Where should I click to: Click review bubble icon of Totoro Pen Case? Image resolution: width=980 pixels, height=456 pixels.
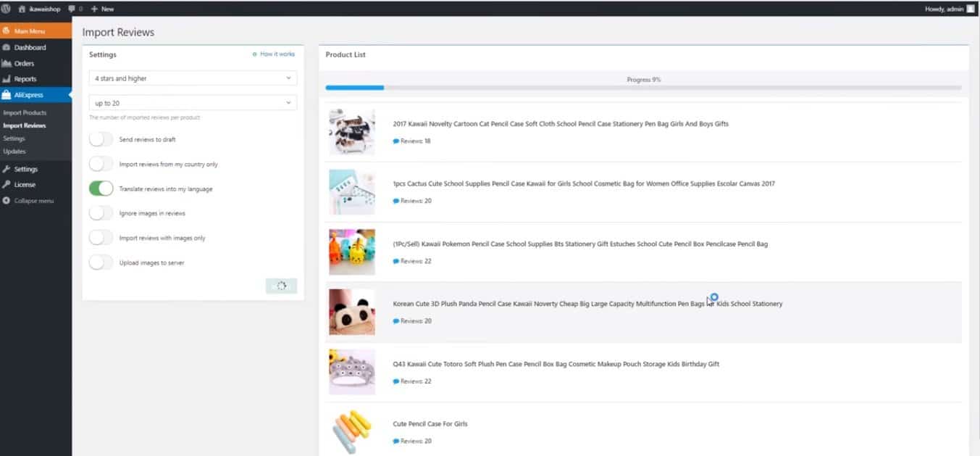tap(396, 381)
